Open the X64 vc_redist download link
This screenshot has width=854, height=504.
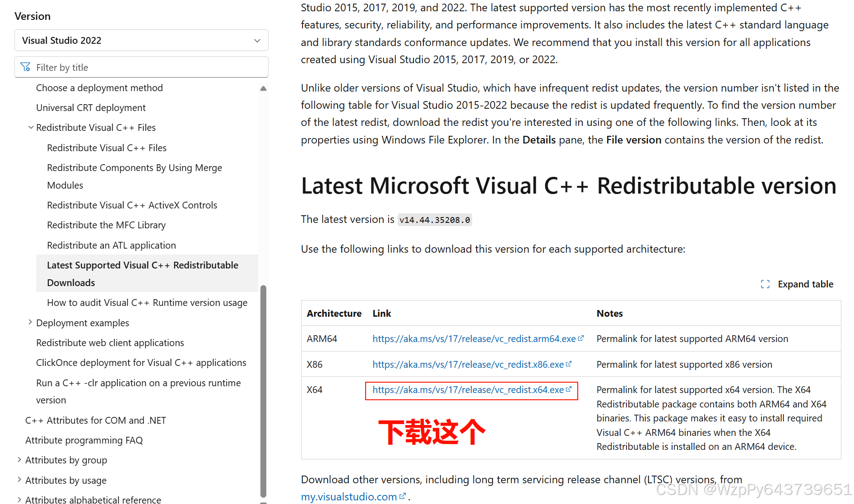pos(468,390)
